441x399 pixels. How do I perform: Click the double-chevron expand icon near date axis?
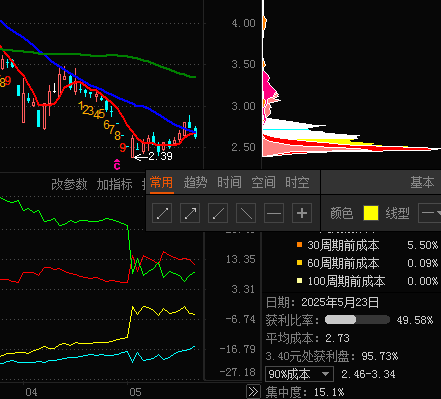click(x=253, y=392)
